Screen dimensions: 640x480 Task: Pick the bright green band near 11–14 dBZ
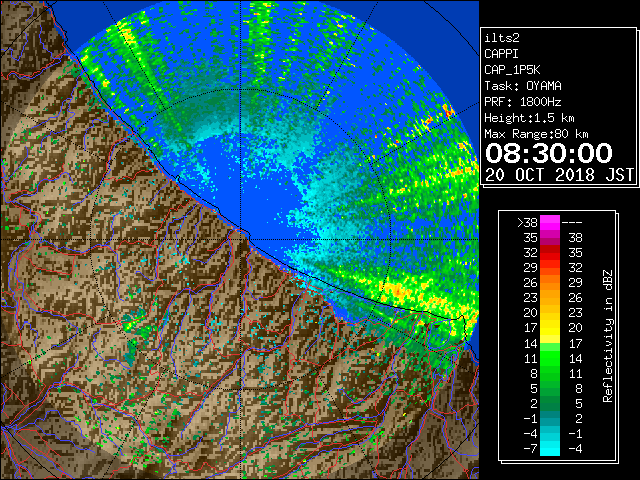pyautogui.click(x=550, y=358)
